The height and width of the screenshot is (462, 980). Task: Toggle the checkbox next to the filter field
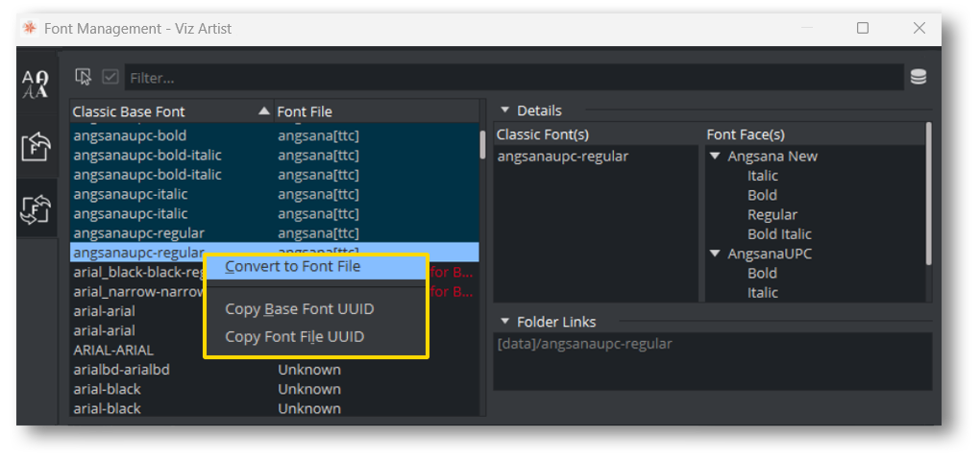(x=110, y=77)
